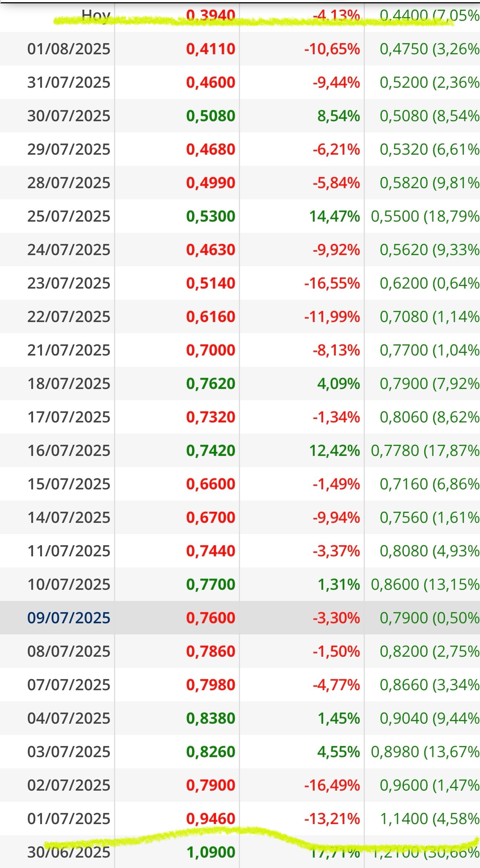Image resolution: width=480 pixels, height=868 pixels.
Task: Click price 0,8260 on 03/07/2025
Action: click(x=211, y=752)
